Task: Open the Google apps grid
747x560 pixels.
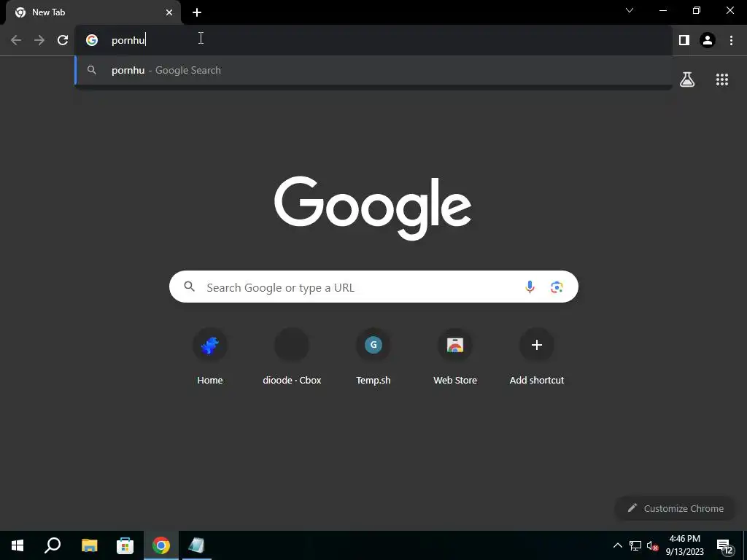Action: 722,79
